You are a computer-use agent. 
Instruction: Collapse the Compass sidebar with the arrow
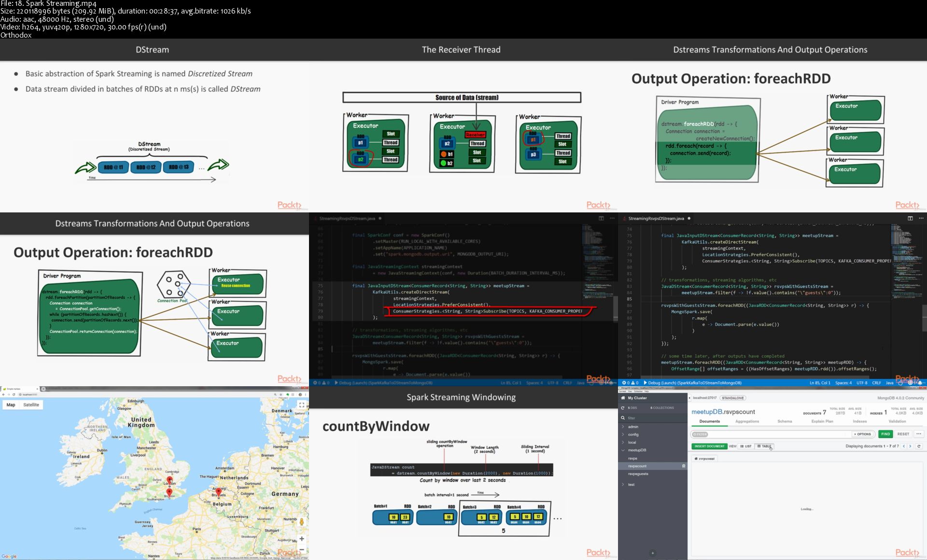[689, 398]
